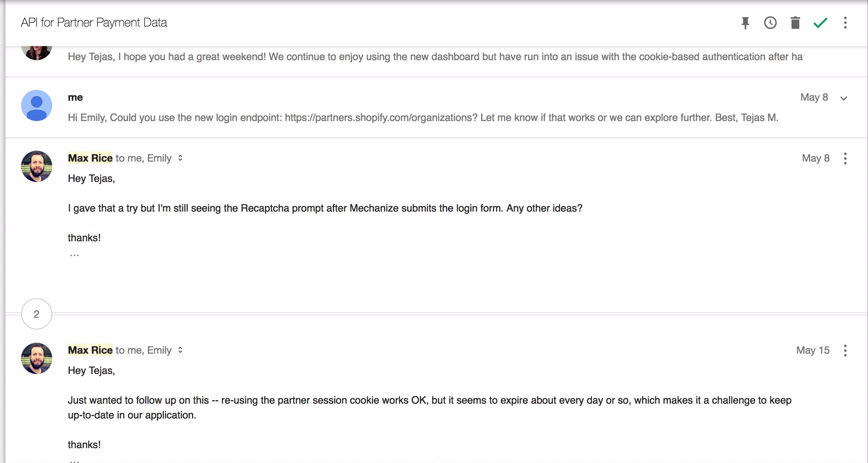Image resolution: width=868 pixels, height=463 pixels.
Task: Expand the chevron beside the May 8 'me' message
Action: coord(844,98)
